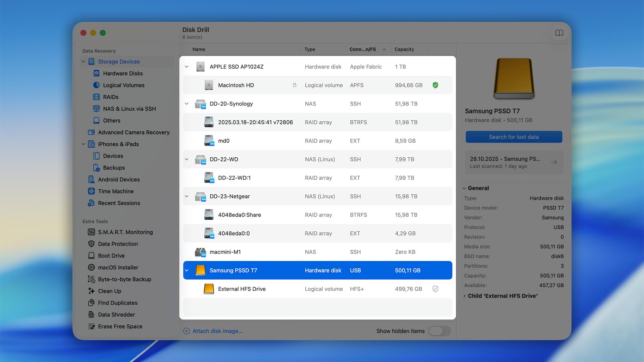The height and width of the screenshot is (362, 644).
Task: Click the lock icon on Macintosh HD
Action: click(x=294, y=85)
